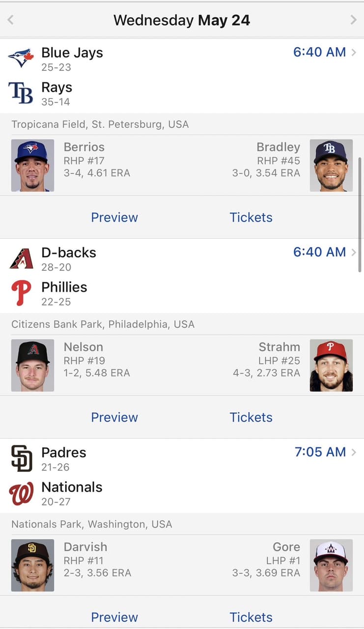Open Preview for Blue Jays vs Rays

pyautogui.click(x=114, y=217)
